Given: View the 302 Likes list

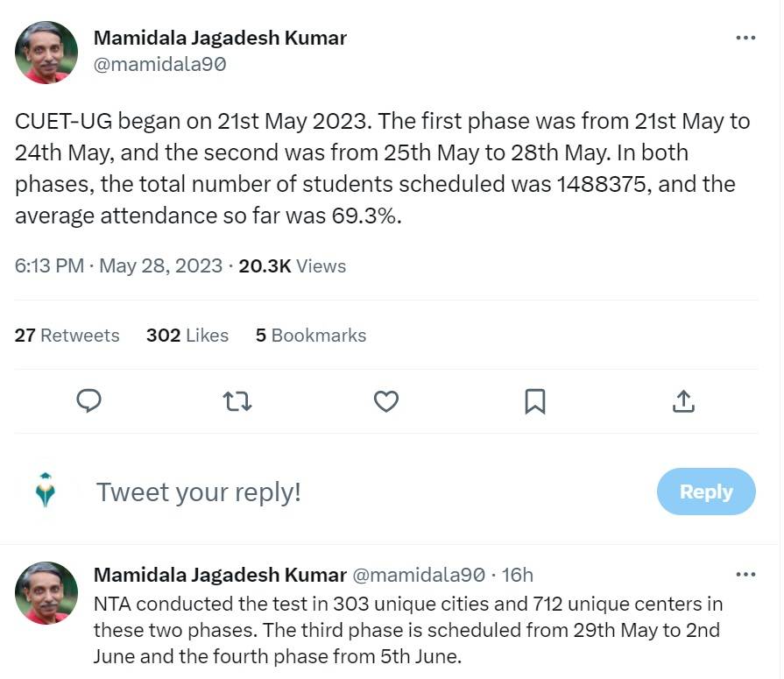Looking at the screenshot, I should point(187,336).
